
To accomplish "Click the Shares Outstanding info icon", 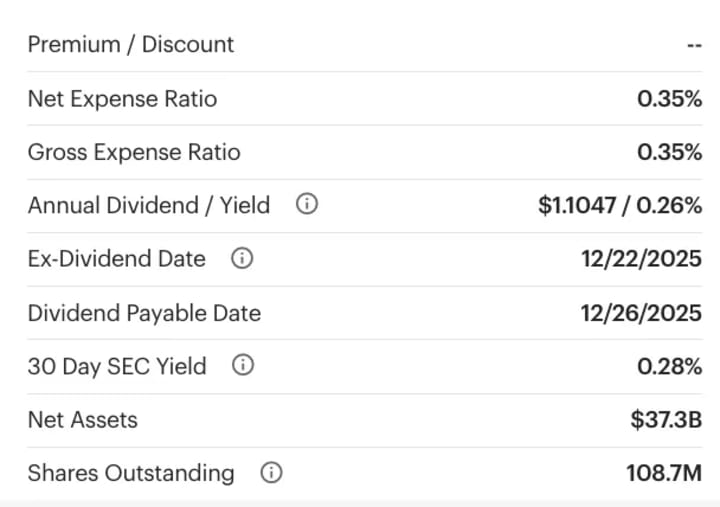I will pyautogui.click(x=270, y=473).
